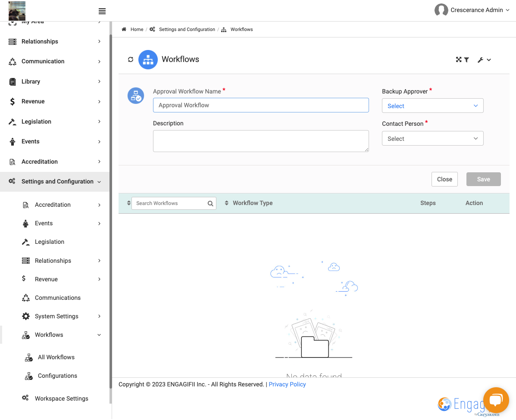Image resolution: width=516 pixels, height=420 pixels.
Task: Click the Events person icon in main sidebar
Action: 13,142
